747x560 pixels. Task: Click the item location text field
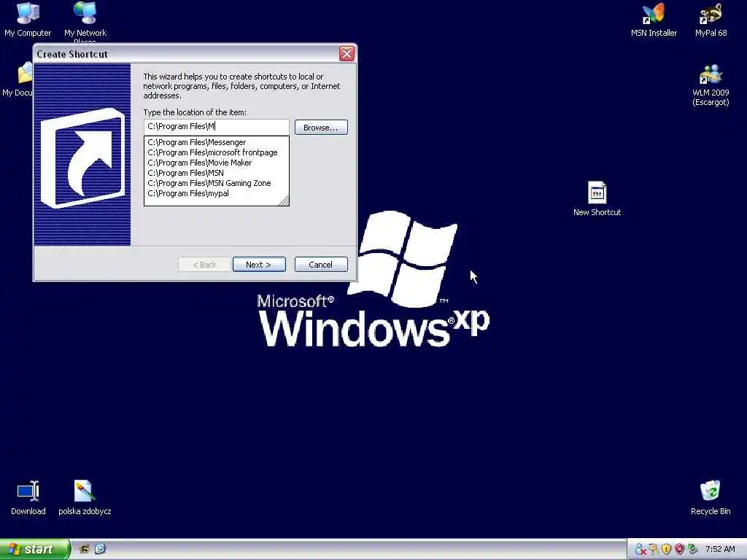coord(216,127)
